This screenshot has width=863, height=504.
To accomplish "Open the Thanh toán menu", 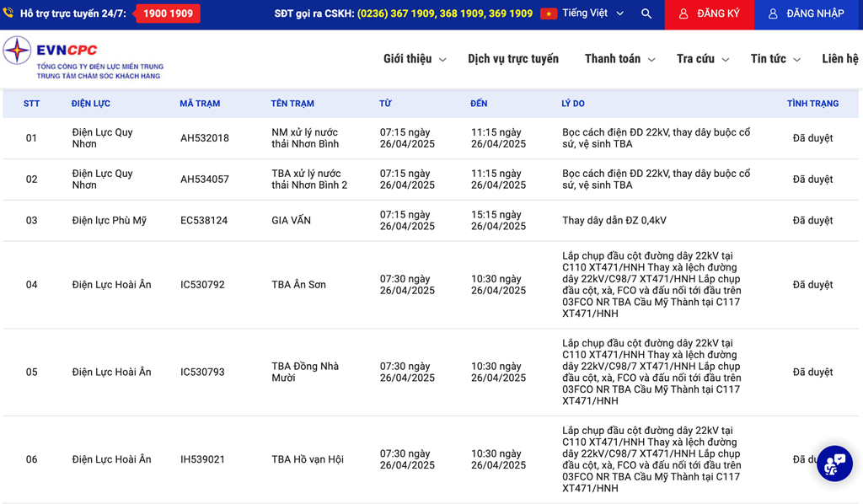I will pyautogui.click(x=613, y=59).
